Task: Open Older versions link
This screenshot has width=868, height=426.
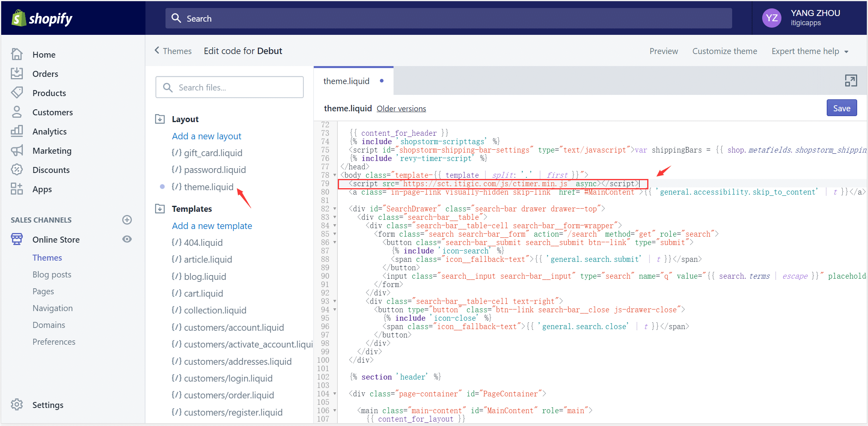Action: click(x=401, y=109)
